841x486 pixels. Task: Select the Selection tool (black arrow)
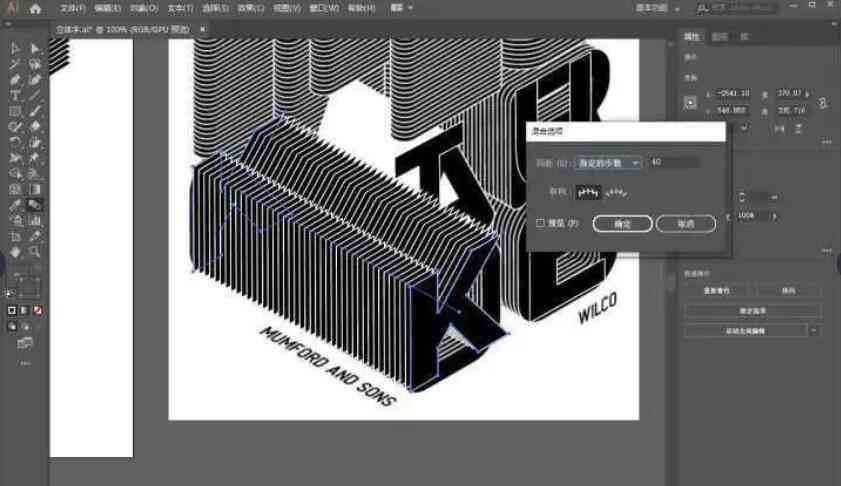[x=14, y=49]
